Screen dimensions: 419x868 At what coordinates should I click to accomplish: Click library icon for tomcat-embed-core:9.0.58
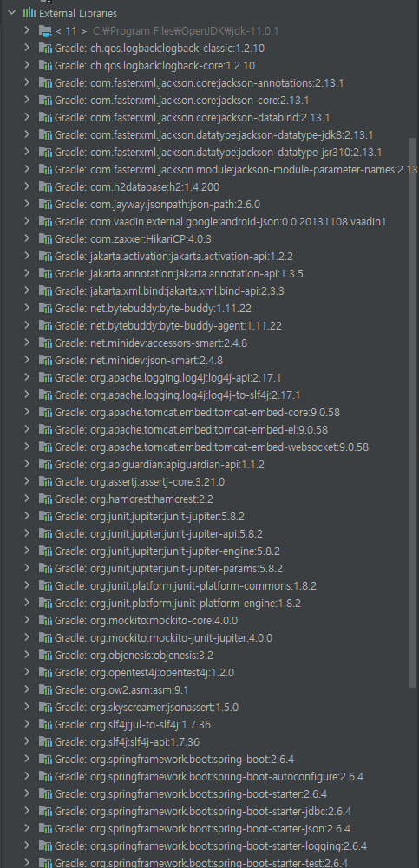pos(45,412)
